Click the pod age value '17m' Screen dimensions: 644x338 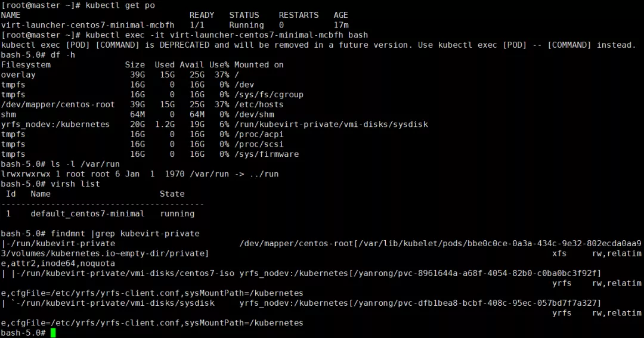341,25
